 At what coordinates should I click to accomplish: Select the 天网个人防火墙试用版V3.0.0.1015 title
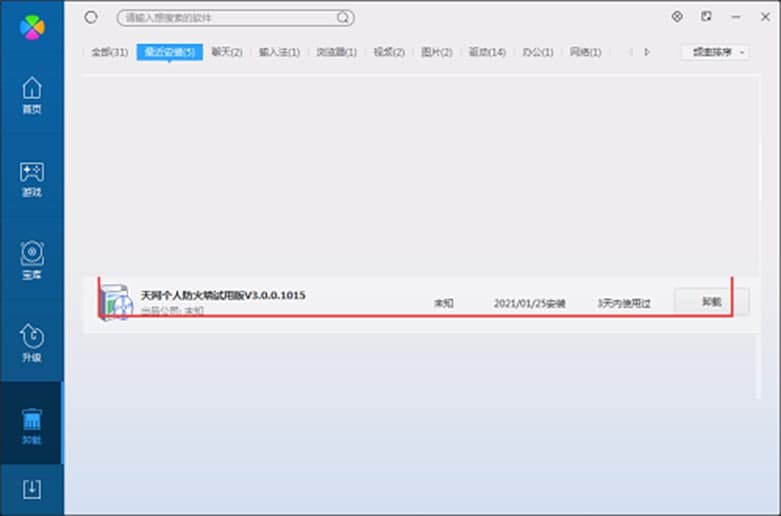tap(223, 295)
